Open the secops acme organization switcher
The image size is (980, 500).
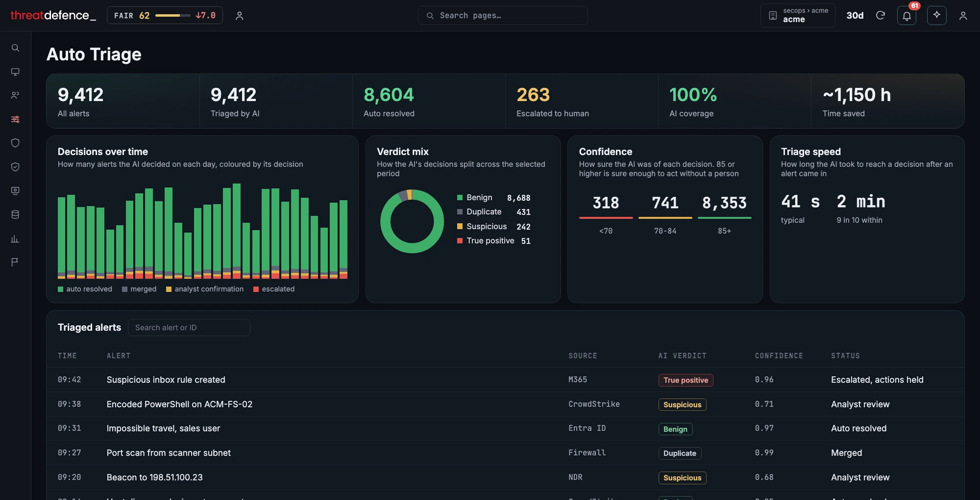point(798,15)
